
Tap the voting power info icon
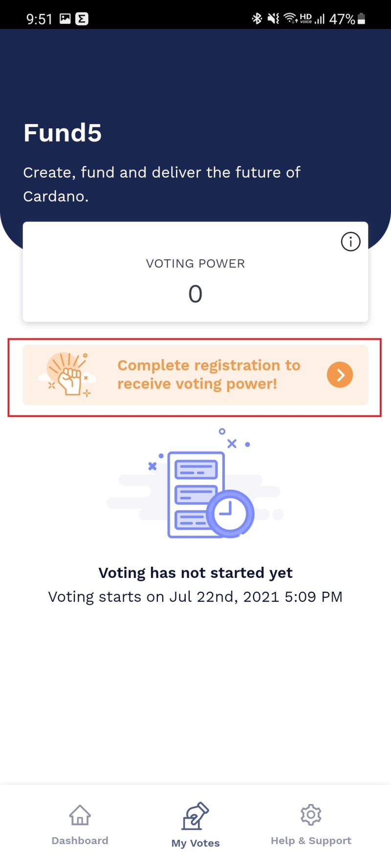click(350, 242)
